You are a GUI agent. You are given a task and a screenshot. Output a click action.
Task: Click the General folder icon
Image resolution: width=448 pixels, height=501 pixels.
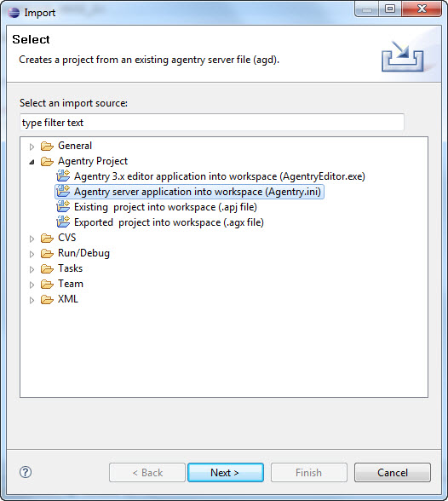coord(47,147)
